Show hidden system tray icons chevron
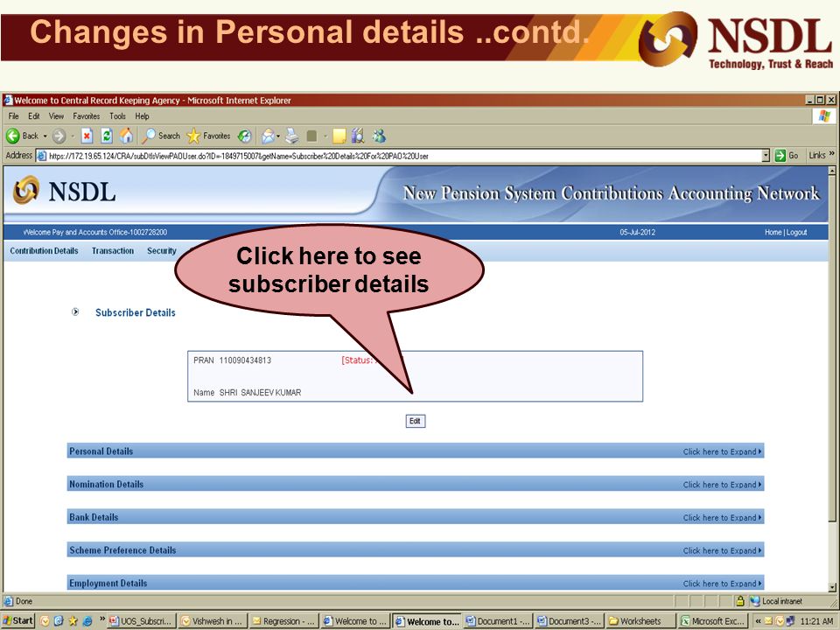The image size is (840, 630). pyautogui.click(x=758, y=621)
